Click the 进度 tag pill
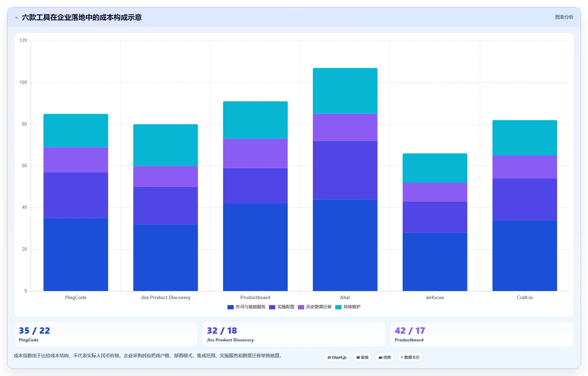This screenshot has width=588, height=376. [x=385, y=357]
